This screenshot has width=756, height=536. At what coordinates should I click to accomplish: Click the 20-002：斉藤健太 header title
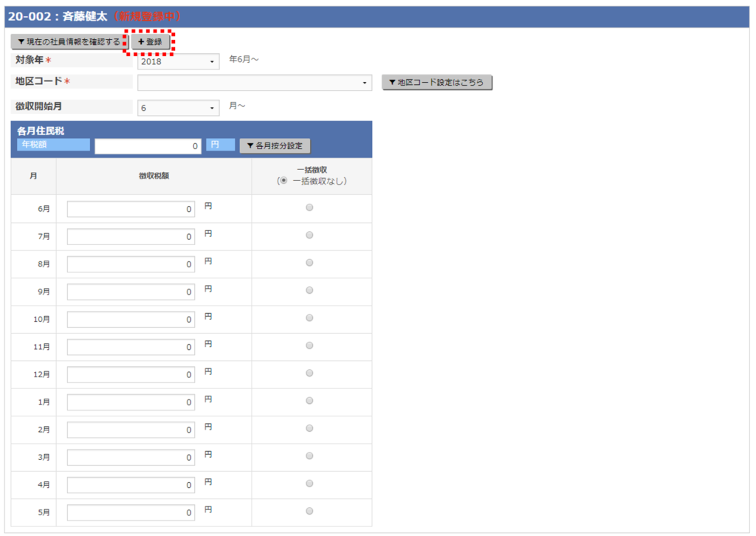coord(58,16)
